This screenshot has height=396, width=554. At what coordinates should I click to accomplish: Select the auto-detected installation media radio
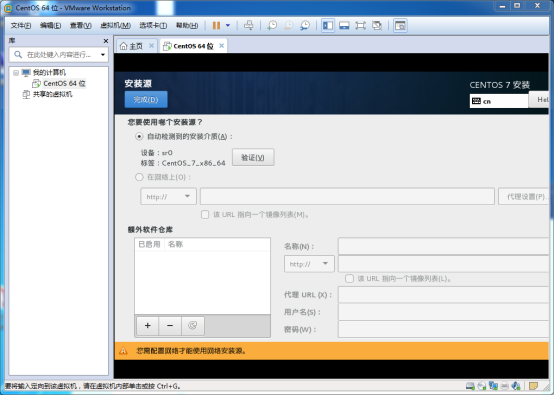click(x=139, y=137)
